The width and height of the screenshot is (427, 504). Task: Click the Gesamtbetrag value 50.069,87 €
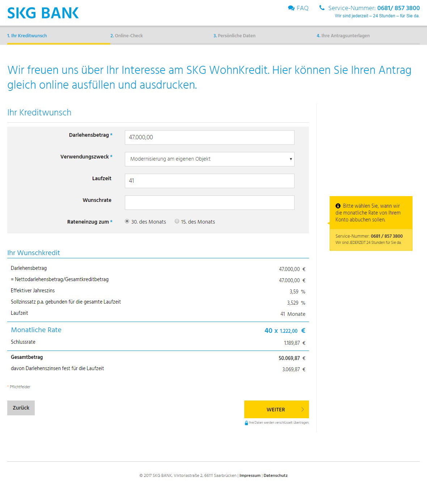(292, 358)
